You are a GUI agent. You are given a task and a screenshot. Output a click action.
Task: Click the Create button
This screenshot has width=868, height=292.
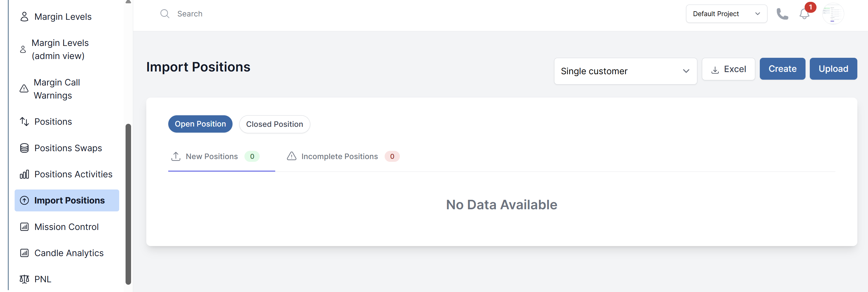(782, 69)
